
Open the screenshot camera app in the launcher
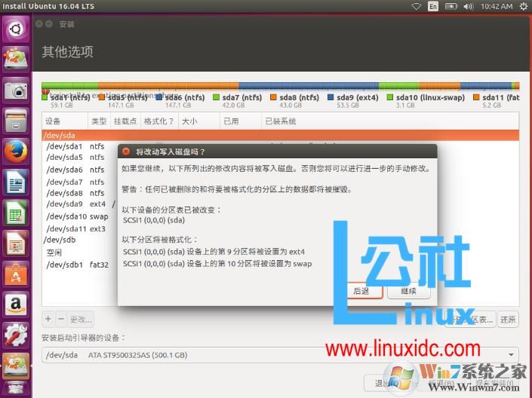pos(16,90)
